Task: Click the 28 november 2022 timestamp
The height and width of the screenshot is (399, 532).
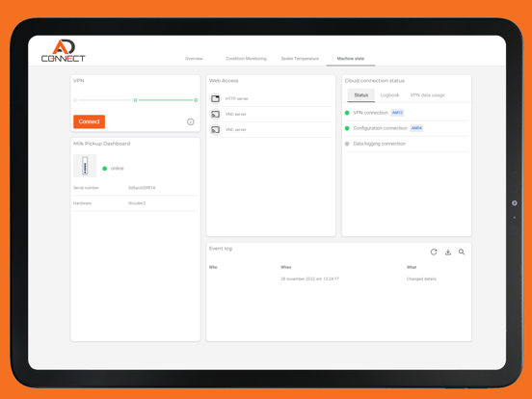Action: click(x=309, y=279)
